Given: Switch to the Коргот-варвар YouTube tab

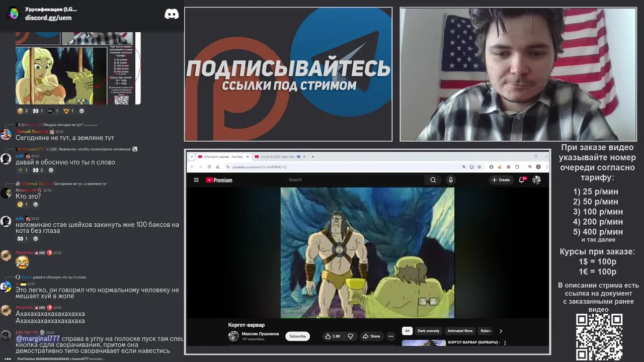Looking at the screenshot, I should (x=223, y=157).
